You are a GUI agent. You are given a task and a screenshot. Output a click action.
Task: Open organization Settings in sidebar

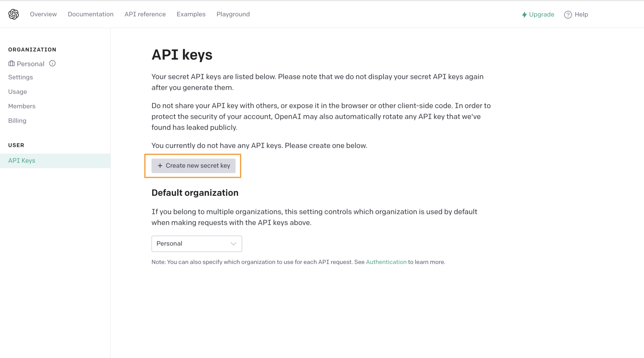(20, 77)
